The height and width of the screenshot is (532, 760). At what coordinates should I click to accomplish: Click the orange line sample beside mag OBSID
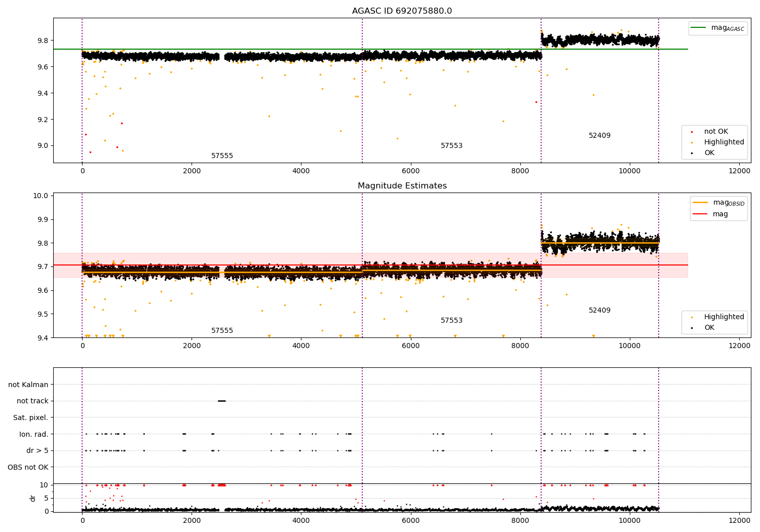click(700, 203)
